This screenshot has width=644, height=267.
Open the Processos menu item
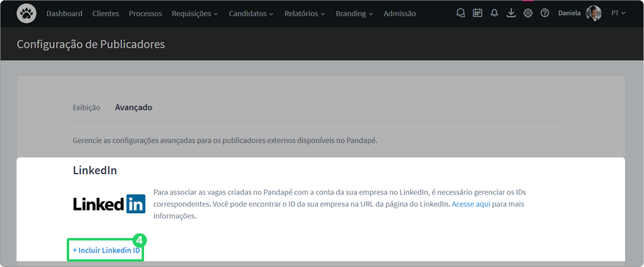click(146, 14)
